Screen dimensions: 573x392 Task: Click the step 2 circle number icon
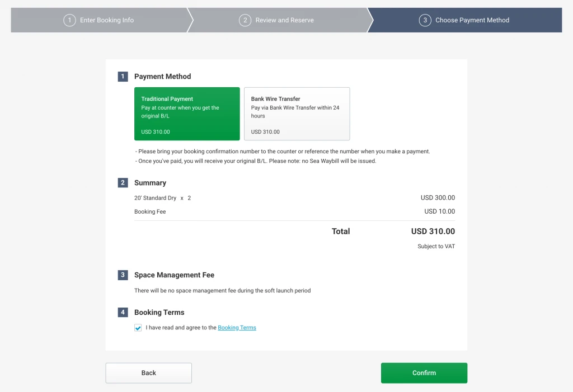tap(245, 20)
